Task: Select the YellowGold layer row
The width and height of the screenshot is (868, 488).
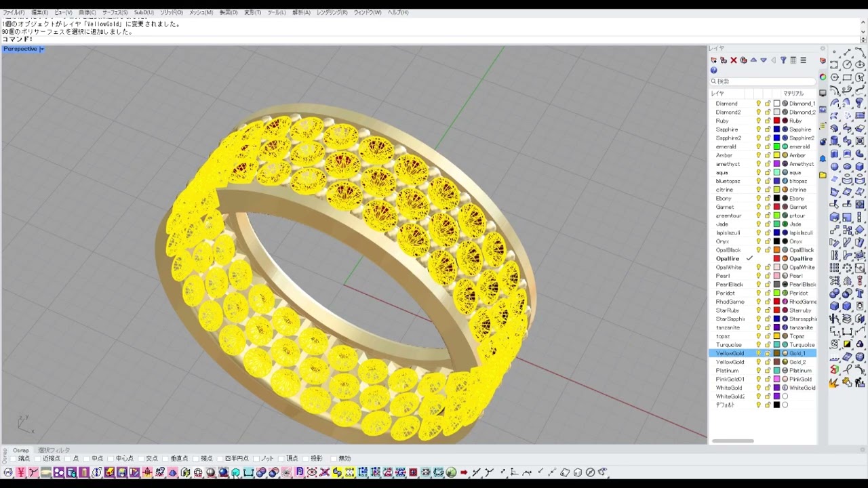Action: [x=730, y=353]
